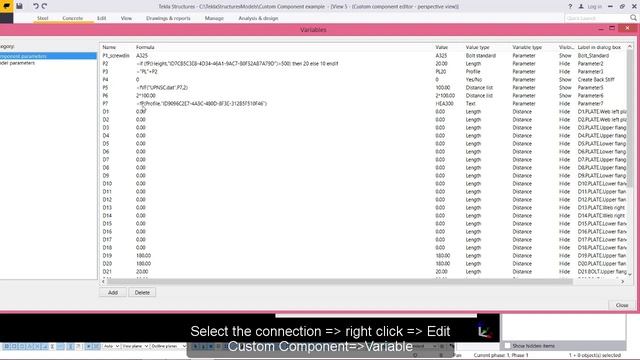
Task: Click into the Quick Launch search field
Action: pyautogui.click(x=597, y=18)
